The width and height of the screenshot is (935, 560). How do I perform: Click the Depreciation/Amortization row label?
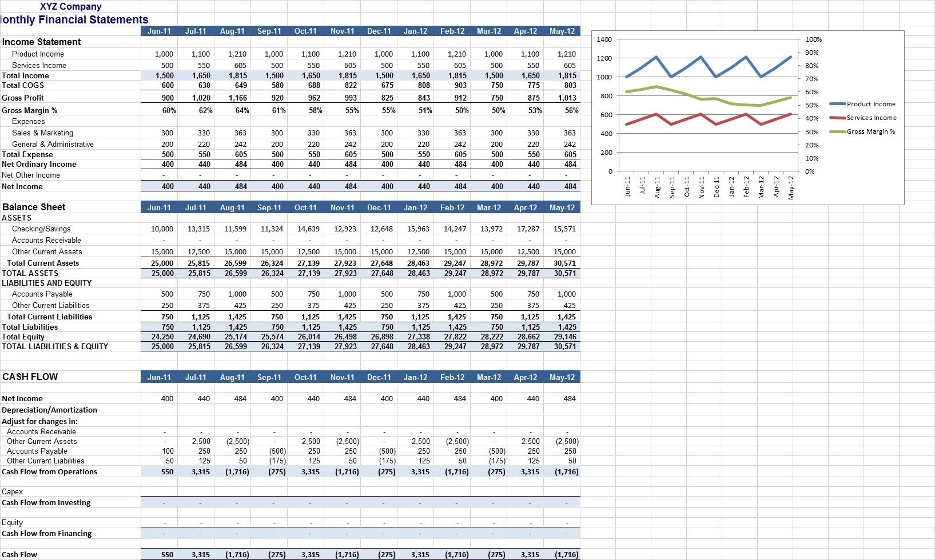tap(49, 410)
